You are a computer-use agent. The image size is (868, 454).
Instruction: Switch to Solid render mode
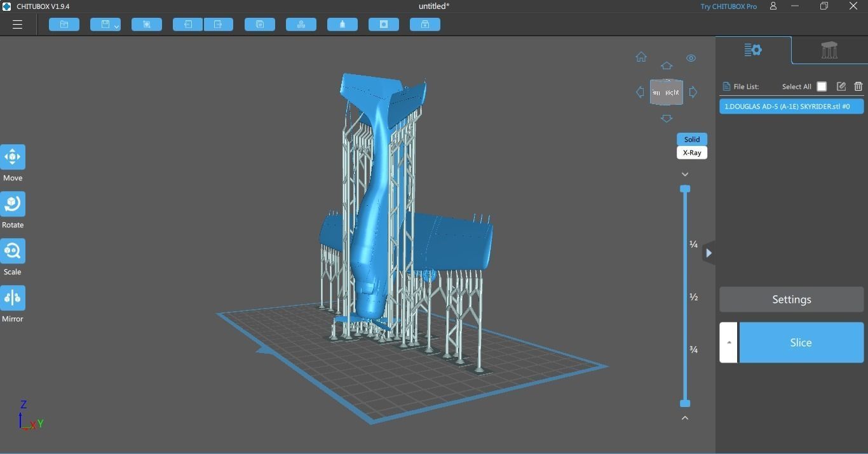click(692, 139)
